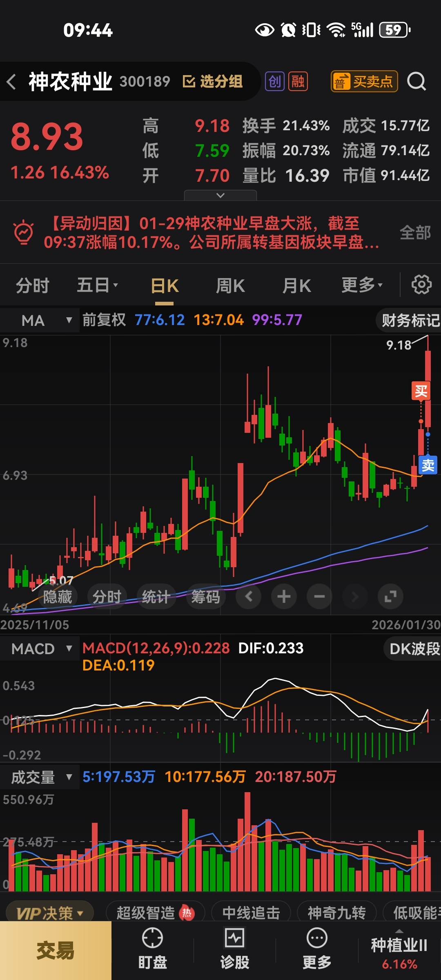Open the 更多 chart periods dropdown
Screen dimensions: 441x980
pos(362,285)
